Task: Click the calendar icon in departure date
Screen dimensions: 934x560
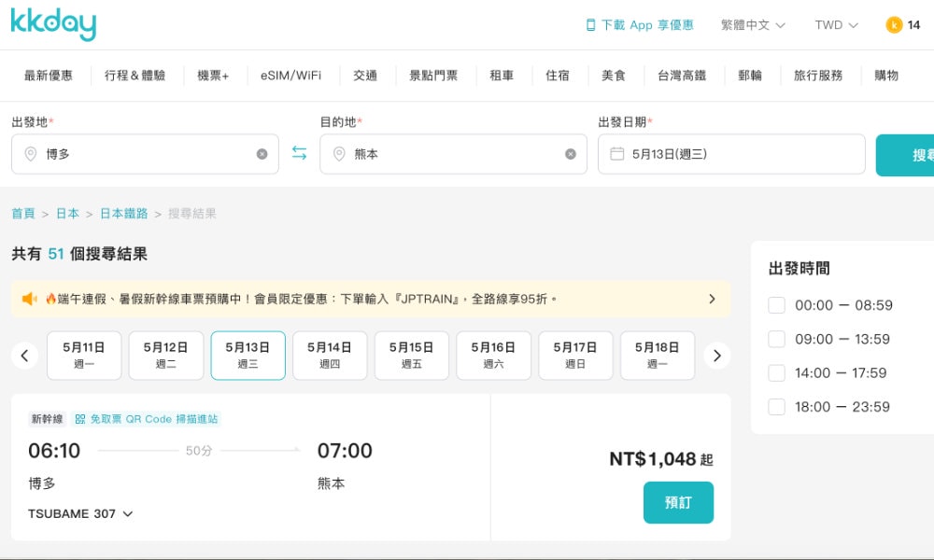Action: (x=617, y=154)
